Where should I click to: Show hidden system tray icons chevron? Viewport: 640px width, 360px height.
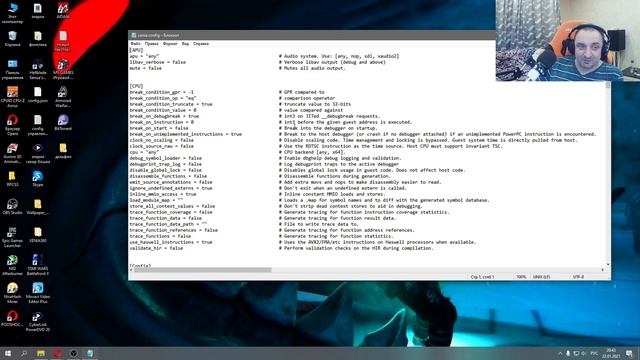[560, 353]
